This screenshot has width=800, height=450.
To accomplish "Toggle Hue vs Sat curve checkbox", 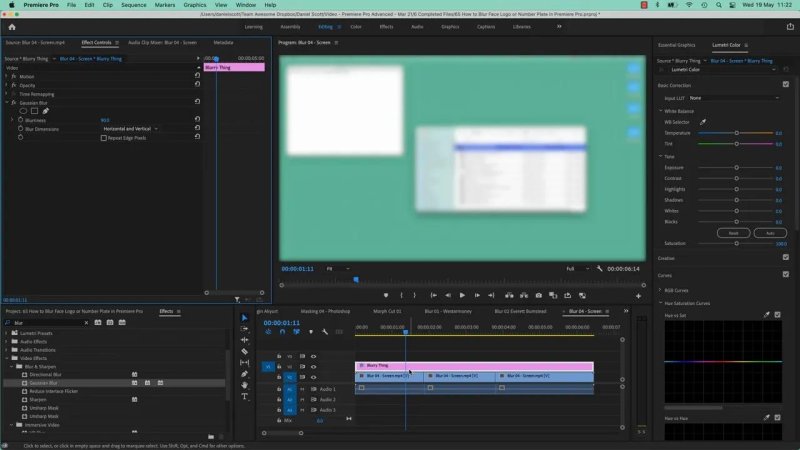I will [778, 315].
